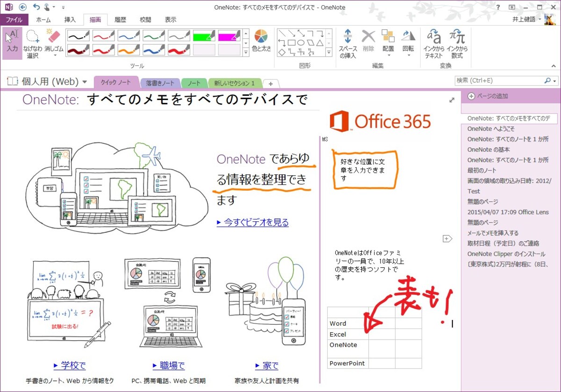The height and width of the screenshot is (392, 561).
Task: Open the search scope dropdown arrow
Action: point(555,81)
